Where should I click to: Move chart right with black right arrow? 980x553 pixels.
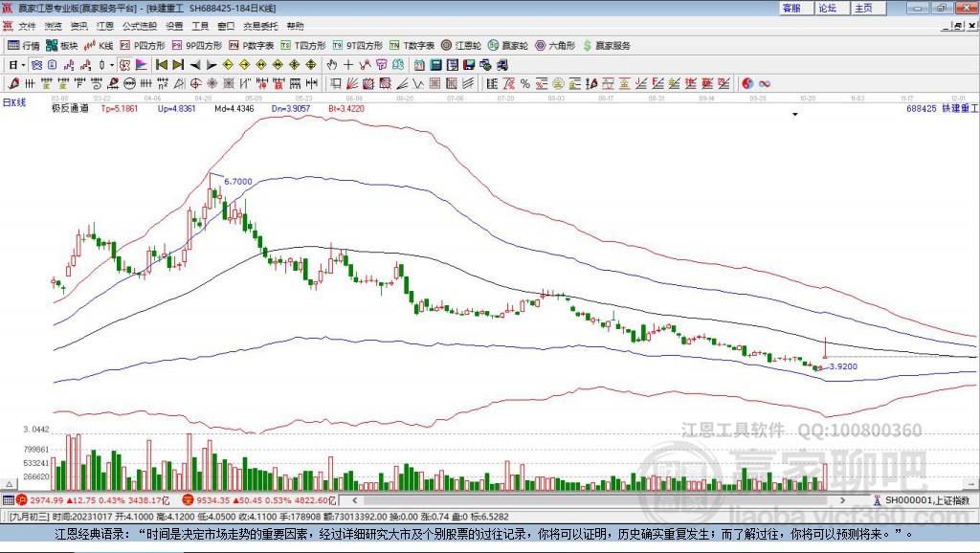pyautogui.click(x=211, y=64)
